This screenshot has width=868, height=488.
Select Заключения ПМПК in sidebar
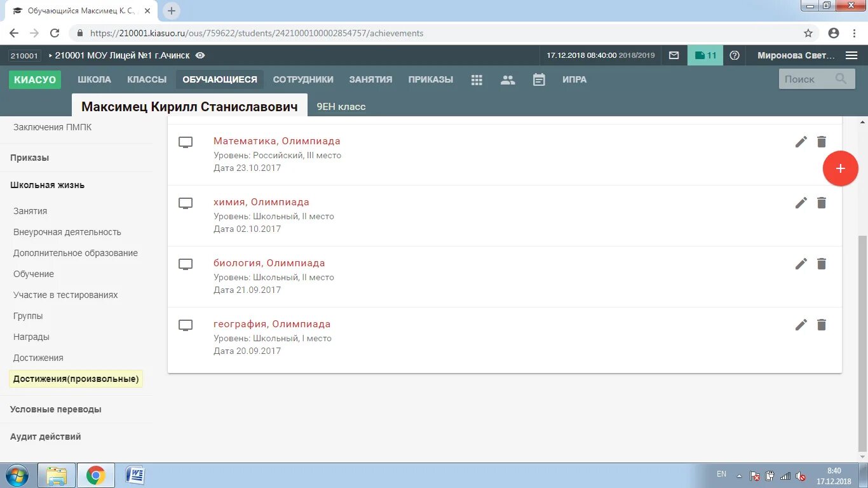[x=53, y=127]
